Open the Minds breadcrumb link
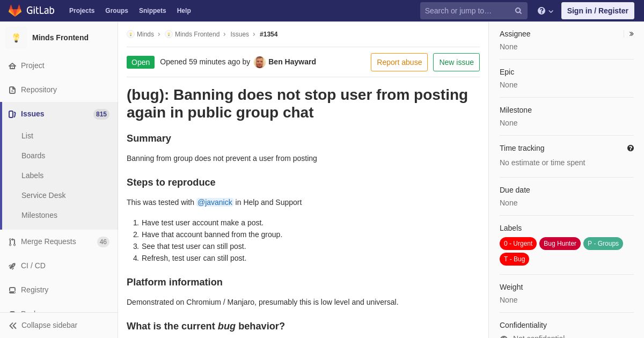The image size is (644, 338). pos(145,34)
